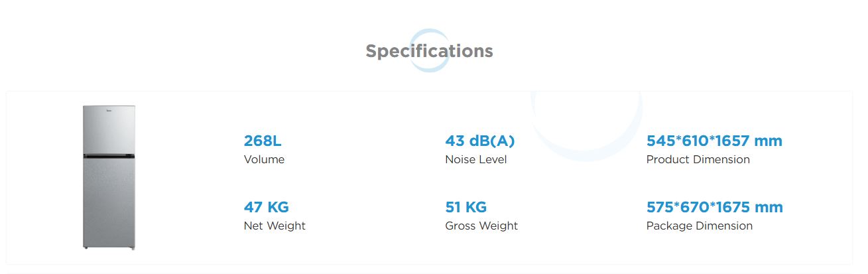Screen dimensions: 868x274
Task: Click the Net Weight label
Action: tap(275, 226)
